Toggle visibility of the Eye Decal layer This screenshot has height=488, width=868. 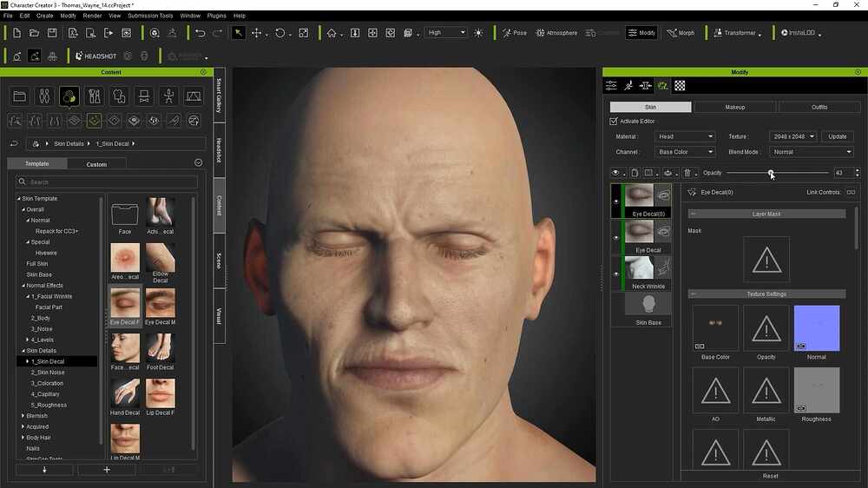(x=615, y=238)
